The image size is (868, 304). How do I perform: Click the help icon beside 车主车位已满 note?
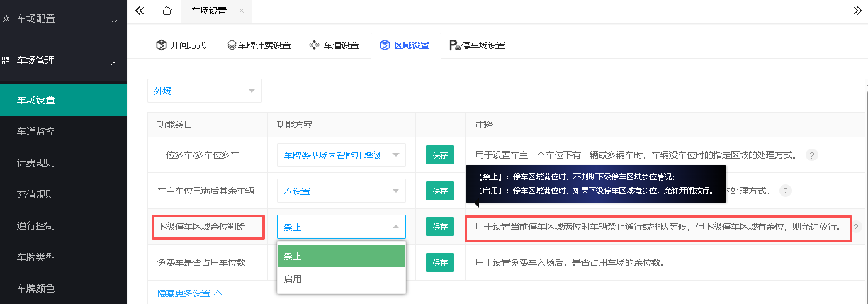(784, 191)
